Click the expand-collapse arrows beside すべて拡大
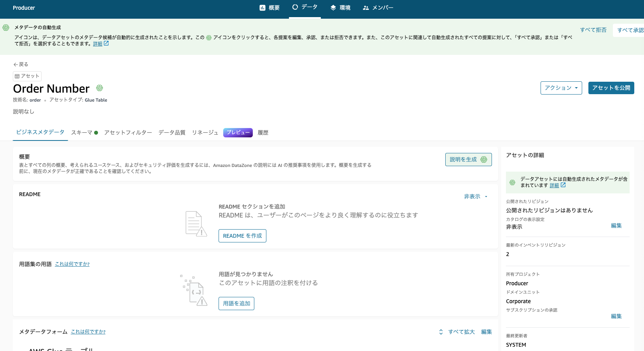644x351 pixels. (441, 332)
